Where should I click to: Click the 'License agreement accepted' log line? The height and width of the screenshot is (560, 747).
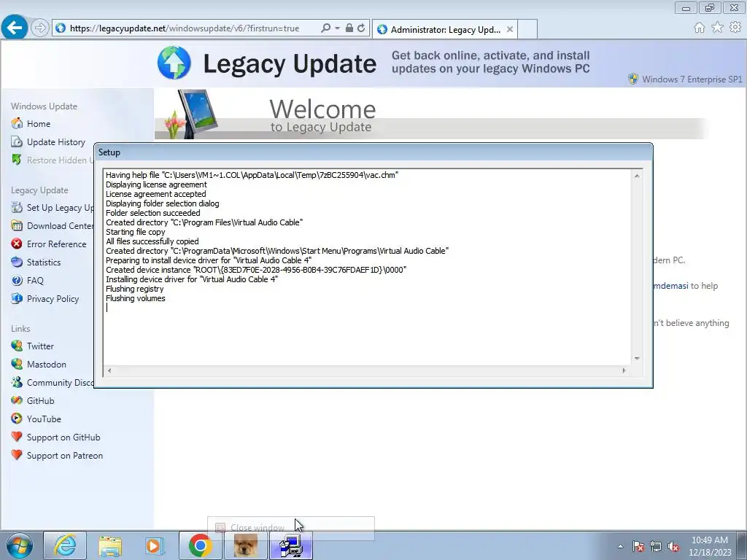156,194
